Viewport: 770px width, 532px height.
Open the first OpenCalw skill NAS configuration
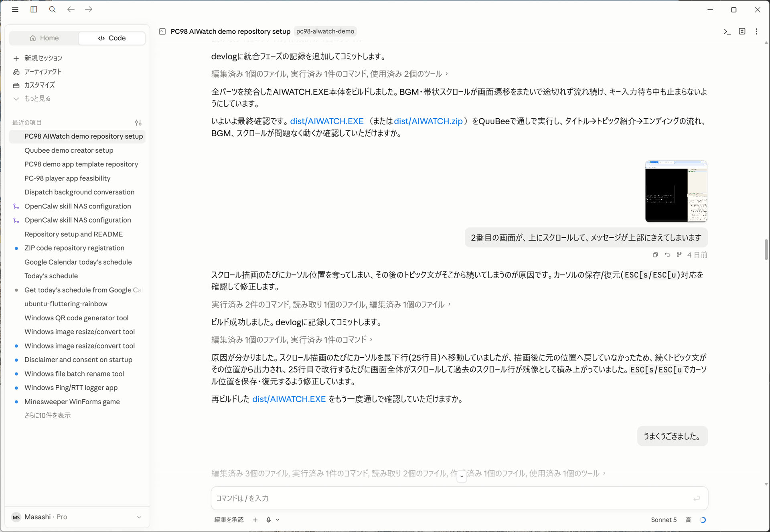coord(78,206)
